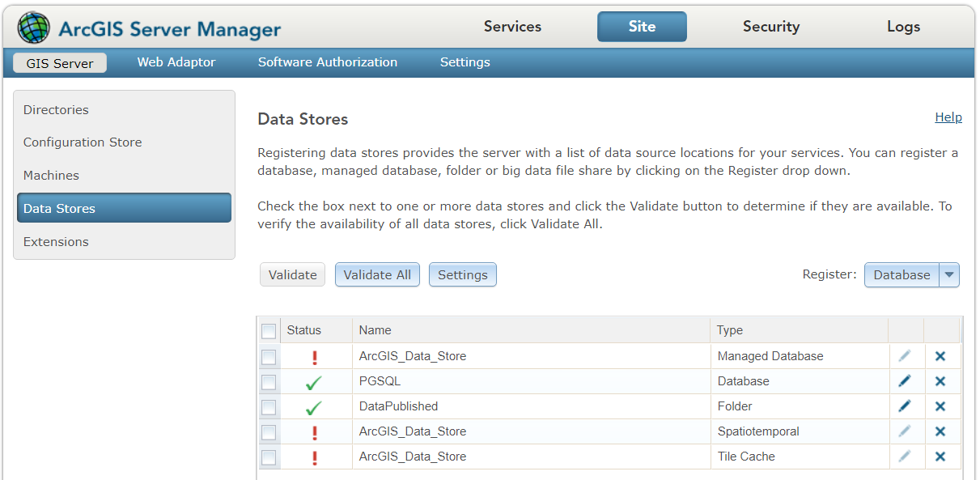
Task: Open the Help link
Action: pyautogui.click(x=948, y=117)
